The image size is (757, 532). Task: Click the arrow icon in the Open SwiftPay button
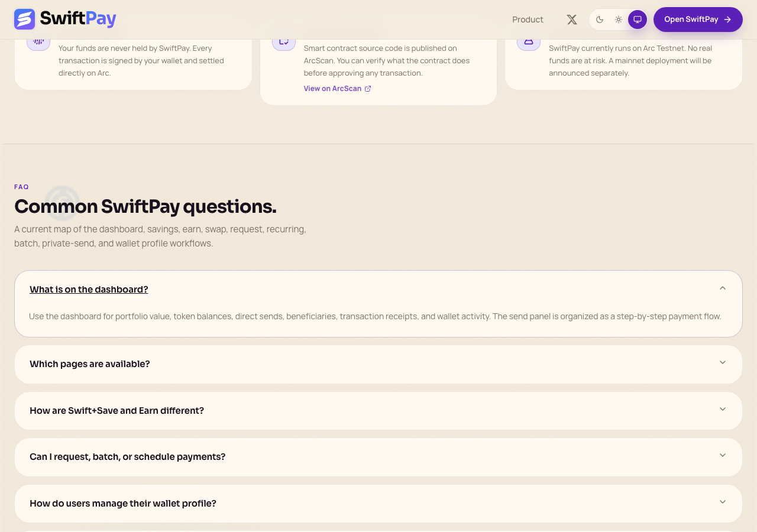tap(727, 20)
